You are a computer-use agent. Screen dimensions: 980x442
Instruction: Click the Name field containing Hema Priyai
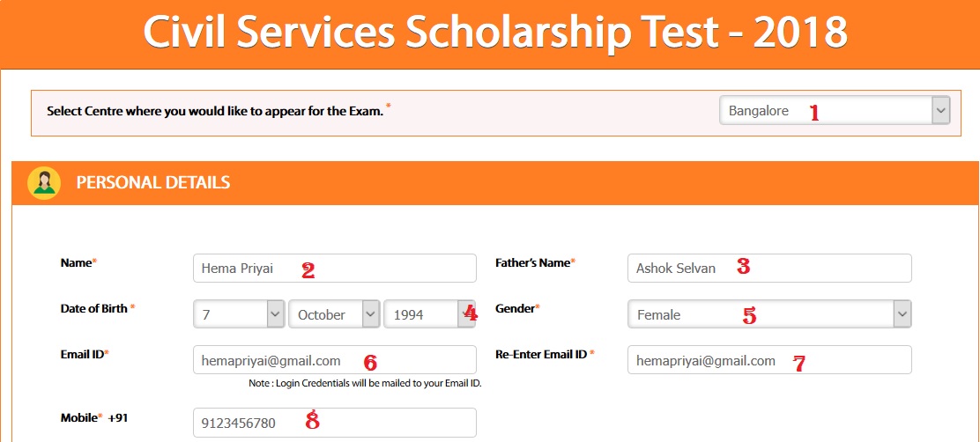pyautogui.click(x=334, y=269)
